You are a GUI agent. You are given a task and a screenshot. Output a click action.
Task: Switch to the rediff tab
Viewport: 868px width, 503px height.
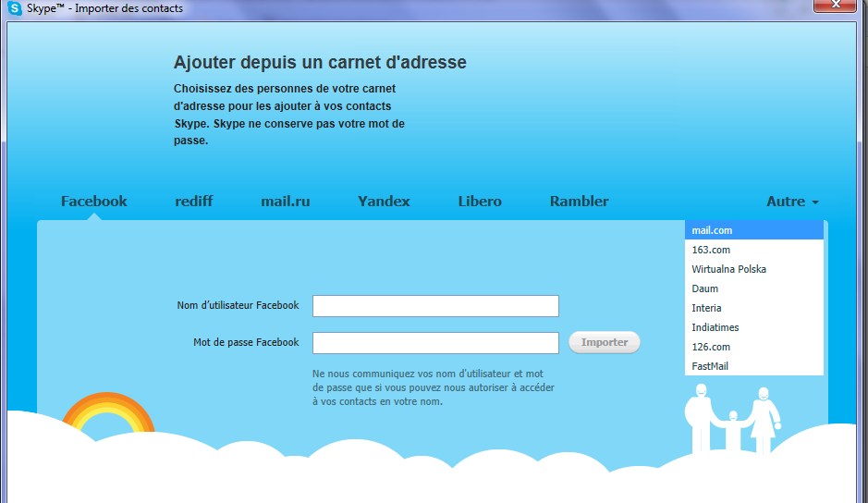[x=194, y=201]
